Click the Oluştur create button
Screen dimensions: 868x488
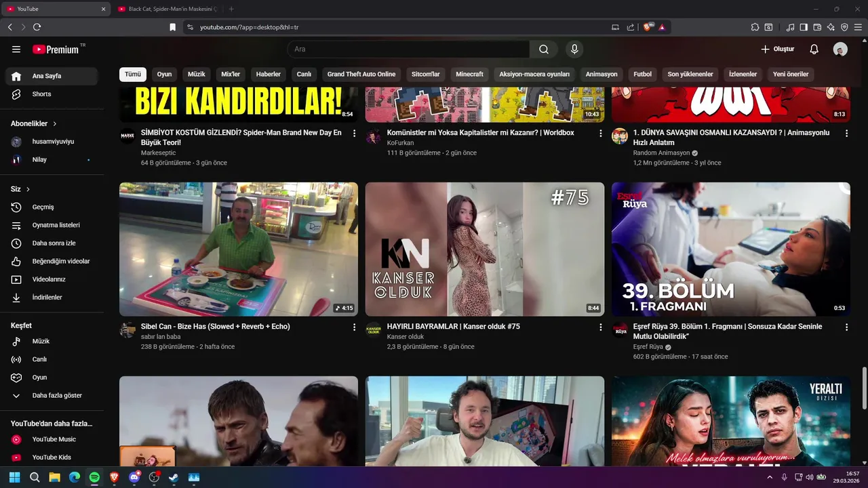[777, 49]
